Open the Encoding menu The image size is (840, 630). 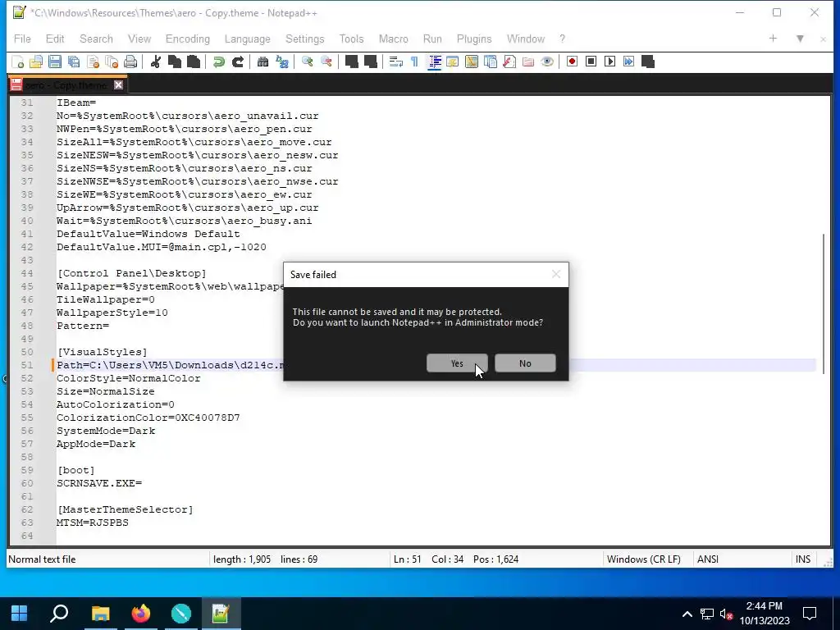click(188, 39)
